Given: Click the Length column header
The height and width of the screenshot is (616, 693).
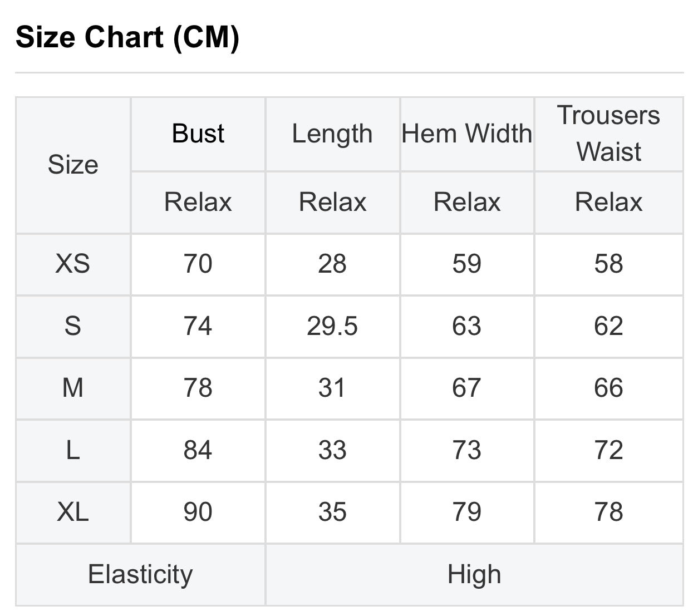Looking at the screenshot, I should click(x=332, y=134).
